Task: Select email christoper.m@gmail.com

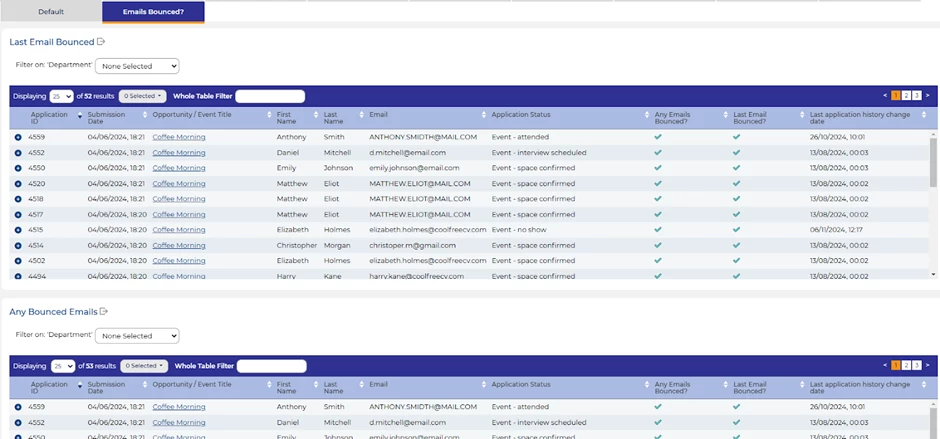Action: pyautogui.click(x=412, y=245)
